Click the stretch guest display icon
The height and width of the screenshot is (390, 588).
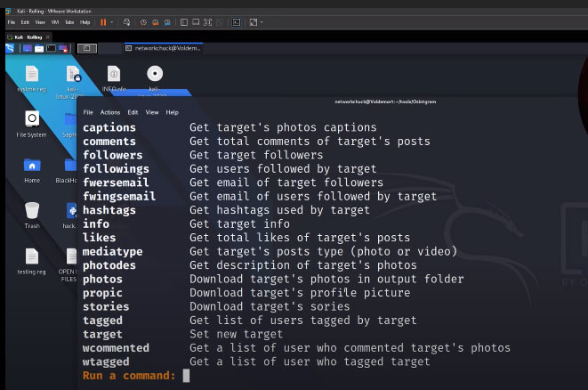tap(254, 22)
